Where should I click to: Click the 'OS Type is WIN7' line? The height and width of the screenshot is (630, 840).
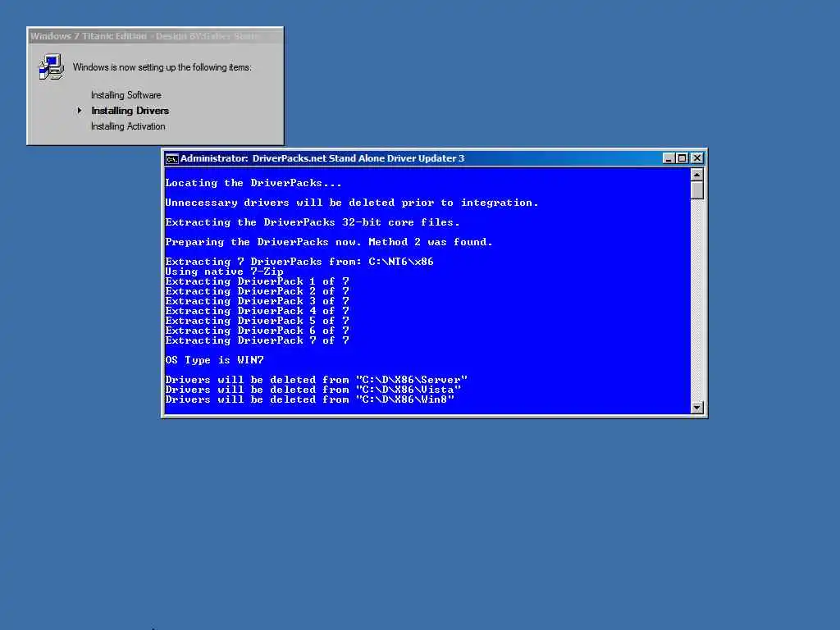[215, 360]
